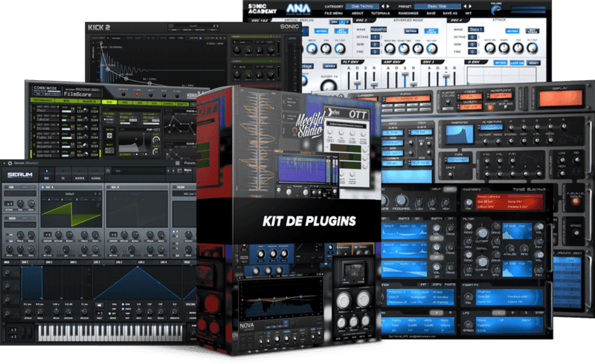Switch to FX tab in Serum

point(63,175)
